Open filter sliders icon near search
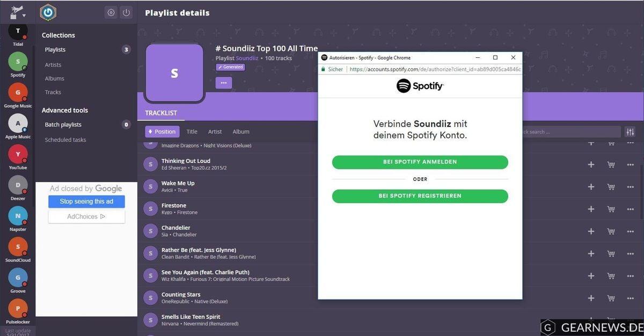The image size is (644, 336). point(630,132)
